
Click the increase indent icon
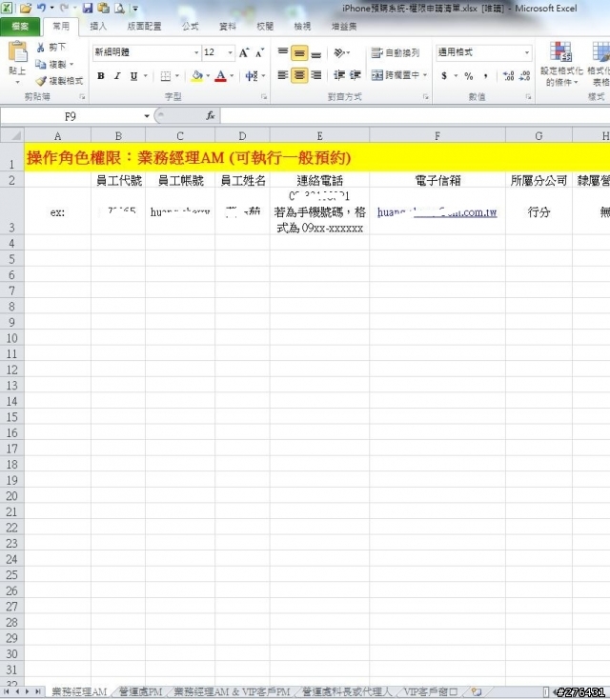pyautogui.click(x=356, y=75)
